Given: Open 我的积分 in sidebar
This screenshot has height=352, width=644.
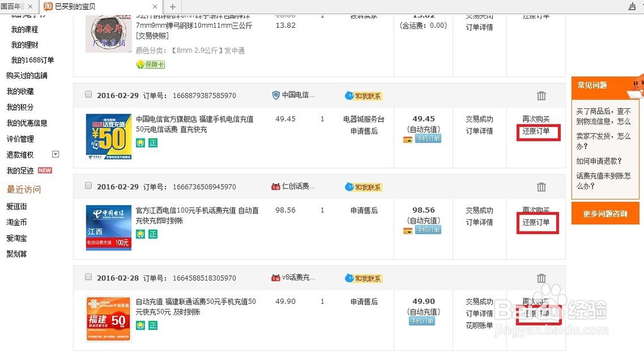Looking at the screenshot, I should coord(20,107).
